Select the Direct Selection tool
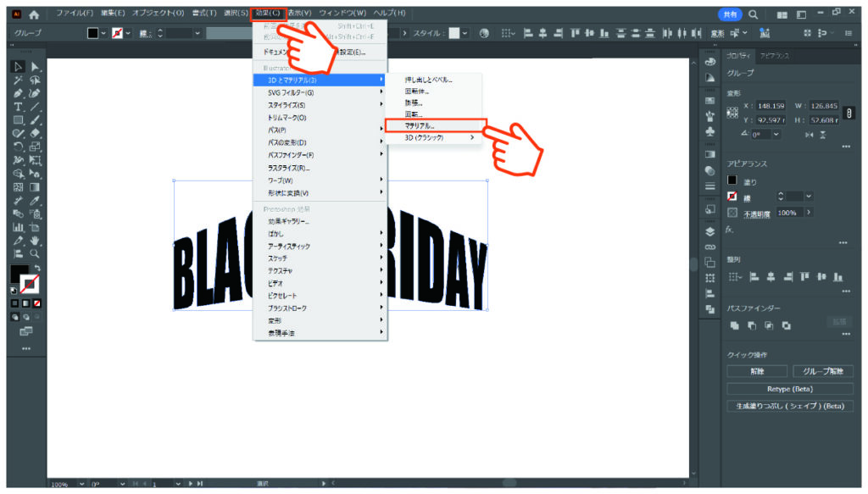The image size is (868, 494). 35,67
